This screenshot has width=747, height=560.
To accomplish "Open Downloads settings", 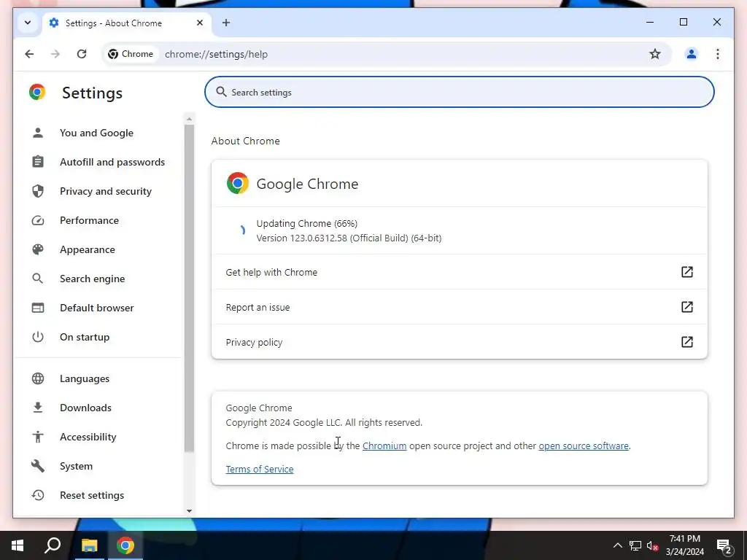I will click(97, 408).
